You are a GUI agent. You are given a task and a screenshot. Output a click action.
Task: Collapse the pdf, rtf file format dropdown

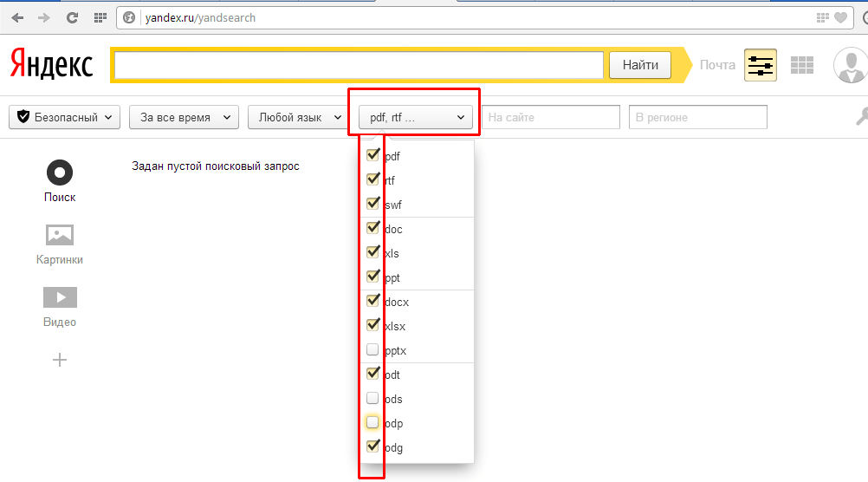tap(415, 117)
